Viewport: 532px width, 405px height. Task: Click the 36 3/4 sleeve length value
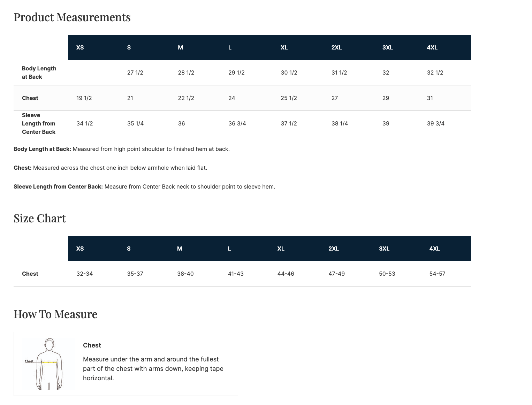237,123
